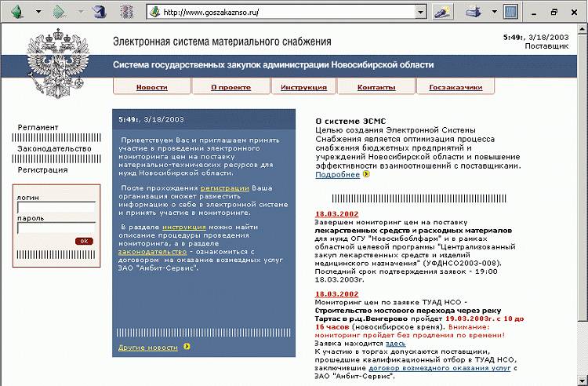Image resolution: width=588 pixels, height=386 pixels.
Task: Open the forward history dropdown arrow
Action: 81,12
